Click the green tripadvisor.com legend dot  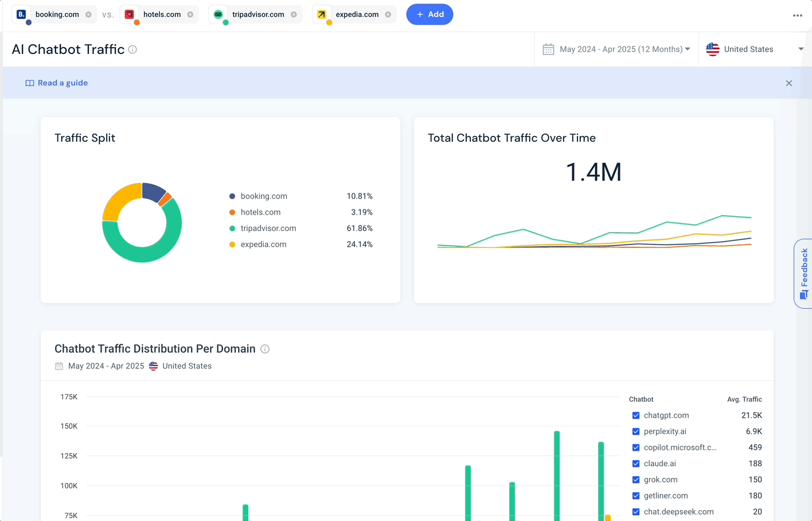[232, 228]
